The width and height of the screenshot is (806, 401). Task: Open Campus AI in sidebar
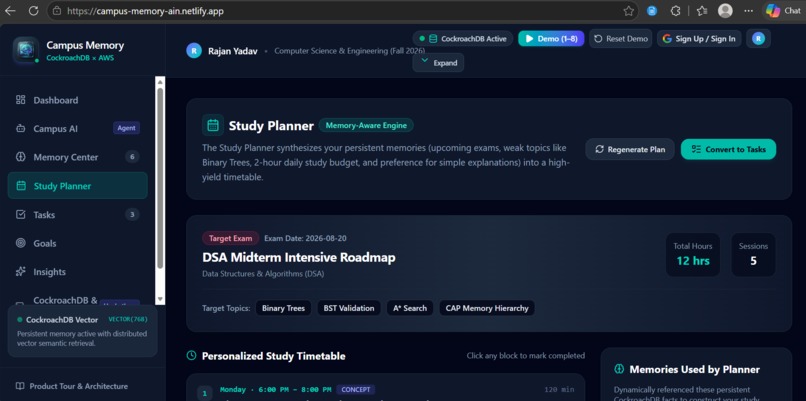pyautogui.click(x=78, y=129)
